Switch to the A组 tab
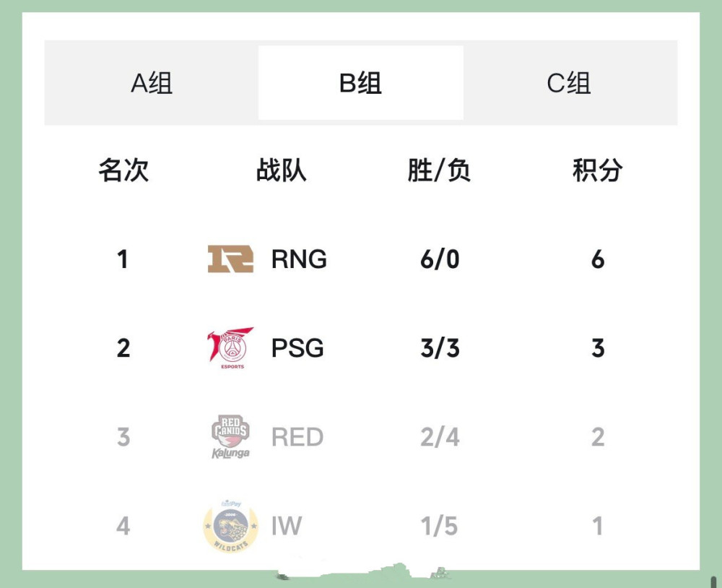Screen dimensions: 722x588 (152, 83)
